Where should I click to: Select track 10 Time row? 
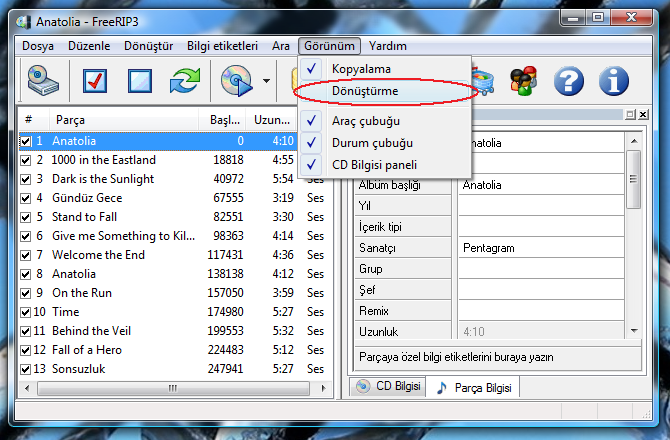click(x=175, y=312)
